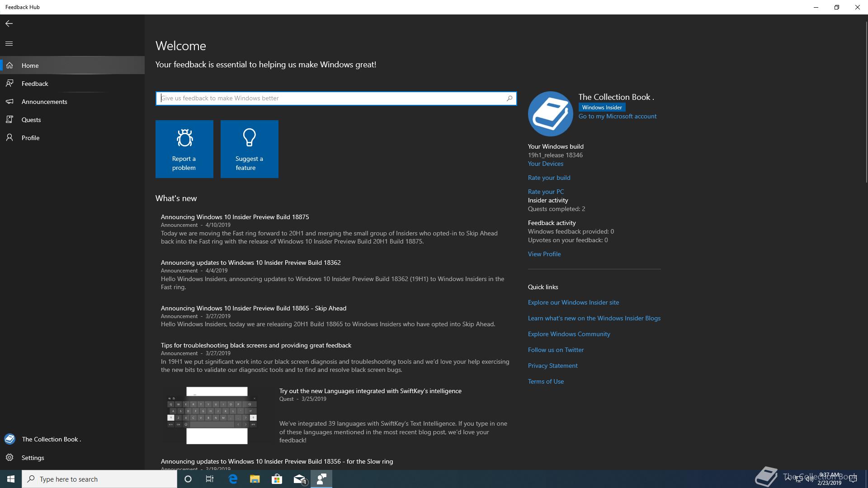Click the back arrow icon
The image size is (868, 488).
(9, 23)
